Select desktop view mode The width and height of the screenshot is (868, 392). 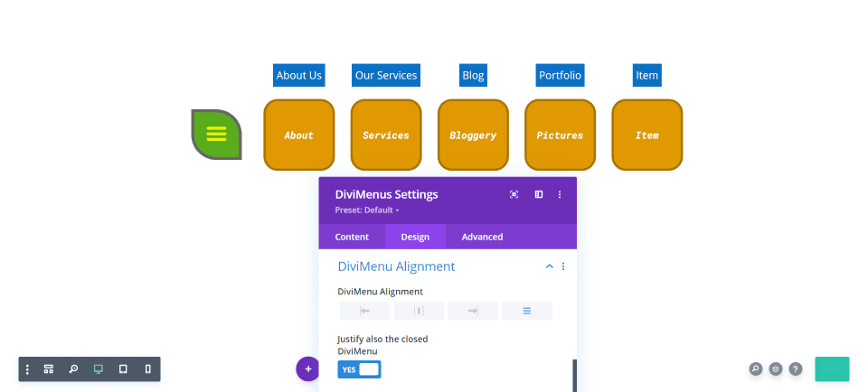click(99, 369)
